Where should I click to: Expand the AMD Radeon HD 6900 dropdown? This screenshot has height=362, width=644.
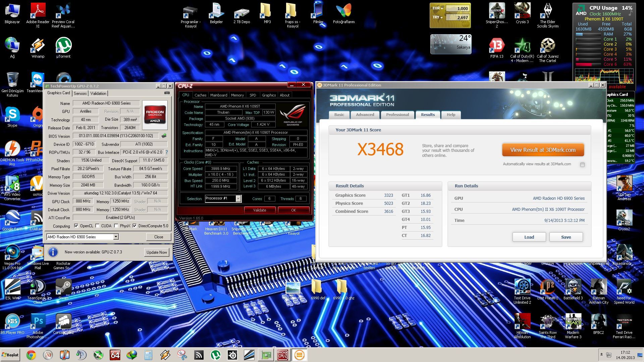coord(116,237)
